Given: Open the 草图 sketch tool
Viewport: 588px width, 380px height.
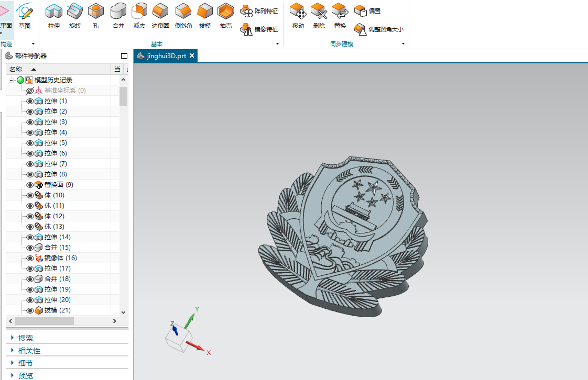Looking at the screenshot, I should click(x=25, y=16).
